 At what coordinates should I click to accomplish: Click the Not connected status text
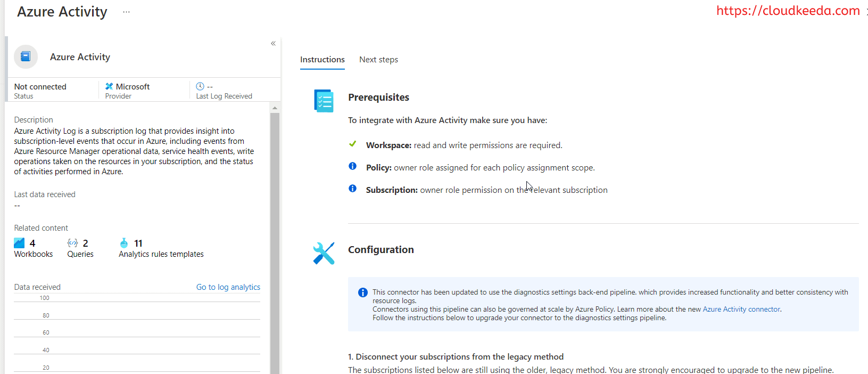click(x=40, y=87)
